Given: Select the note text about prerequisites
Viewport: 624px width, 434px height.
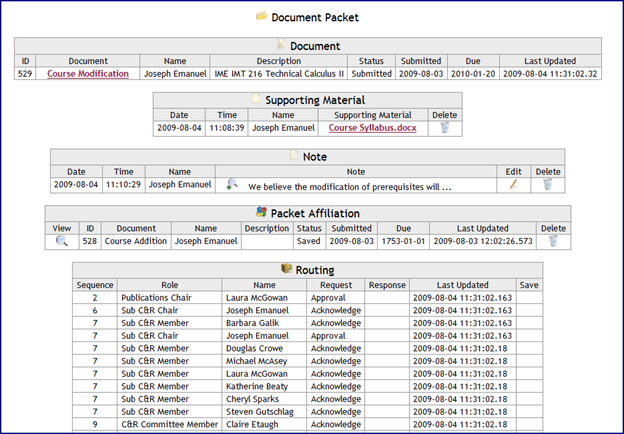Looking at the screenshot, I should (x=350, y=186).
